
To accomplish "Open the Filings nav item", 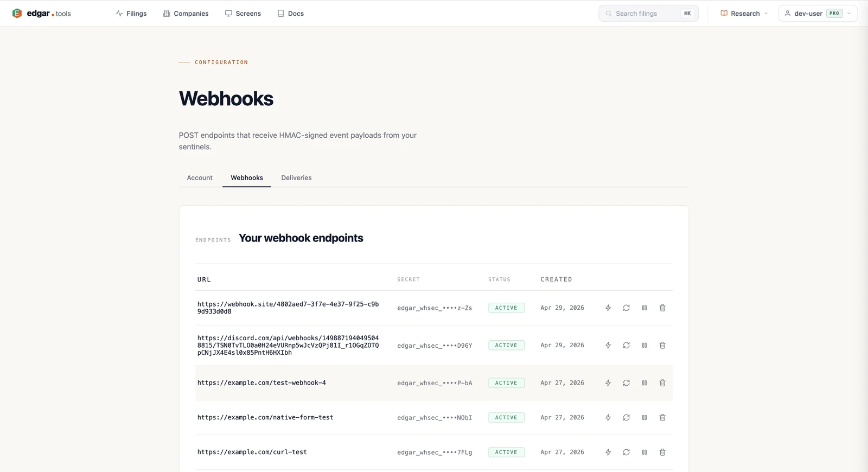I will coord(131,14).
